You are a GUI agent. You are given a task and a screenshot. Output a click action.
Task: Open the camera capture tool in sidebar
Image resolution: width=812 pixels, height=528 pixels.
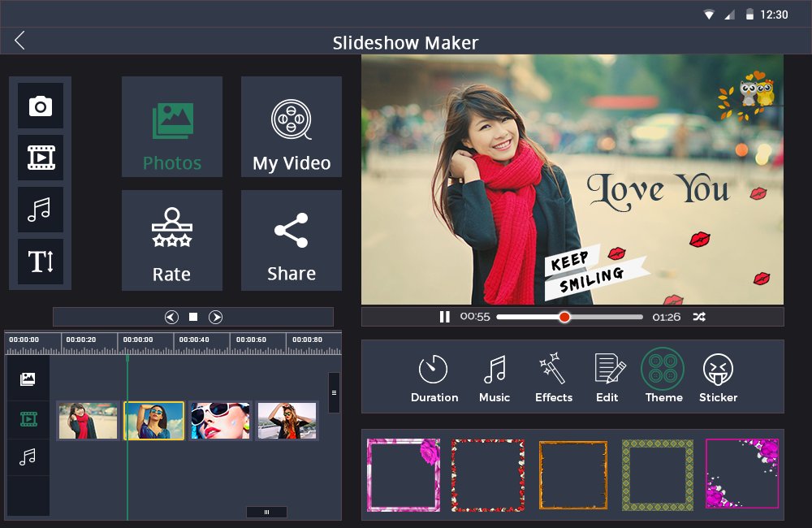coord(41,106)
